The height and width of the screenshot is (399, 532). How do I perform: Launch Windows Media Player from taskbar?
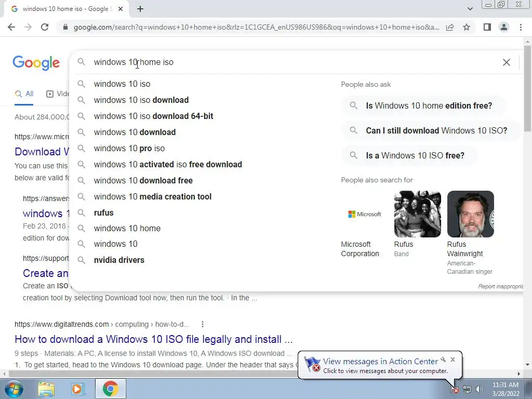click(x=78, y=389)
